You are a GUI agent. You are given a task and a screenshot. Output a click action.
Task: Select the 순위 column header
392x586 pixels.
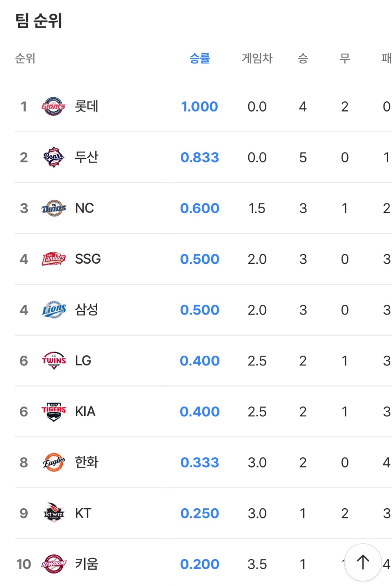coord(25,59)
